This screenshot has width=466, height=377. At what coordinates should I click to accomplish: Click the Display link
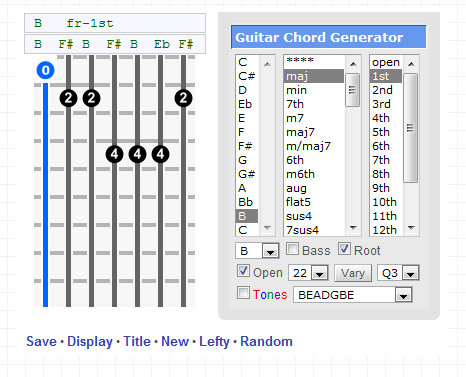tap(90, 342)
